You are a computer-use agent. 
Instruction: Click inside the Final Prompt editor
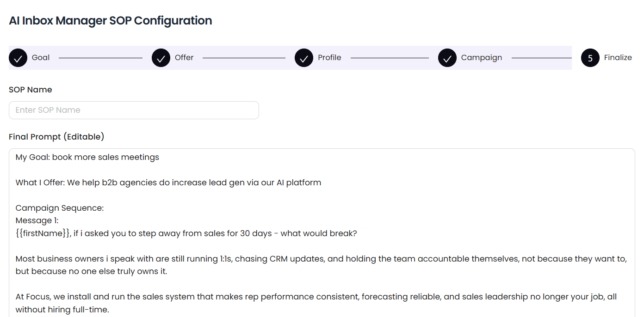319,208
